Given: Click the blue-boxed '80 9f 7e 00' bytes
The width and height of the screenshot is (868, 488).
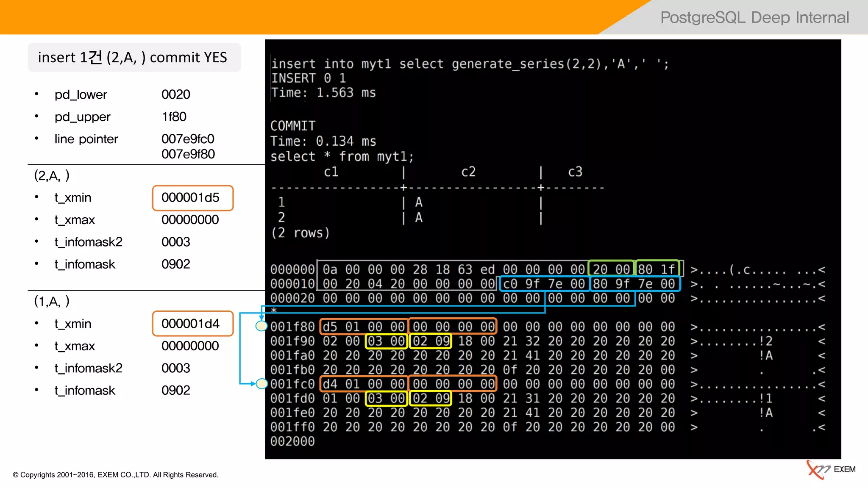Looking at the screenshot, I should (x=634, y=284).
